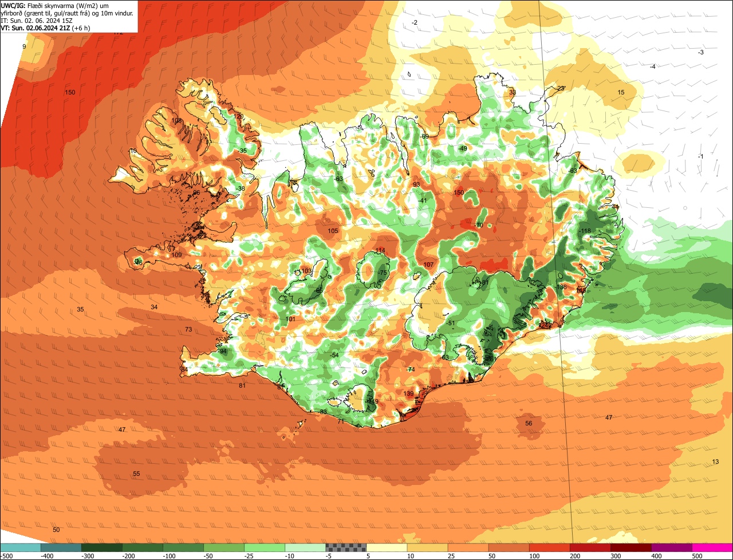This screenshot has width=733, height=560.
Task: Click the subtitle line ending 'og 10m vindur.'
Action: (68, 13)
